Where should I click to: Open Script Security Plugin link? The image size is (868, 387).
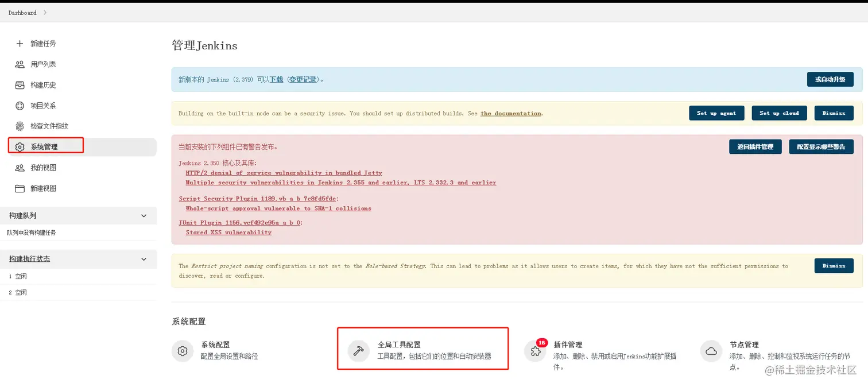[258, 199]
